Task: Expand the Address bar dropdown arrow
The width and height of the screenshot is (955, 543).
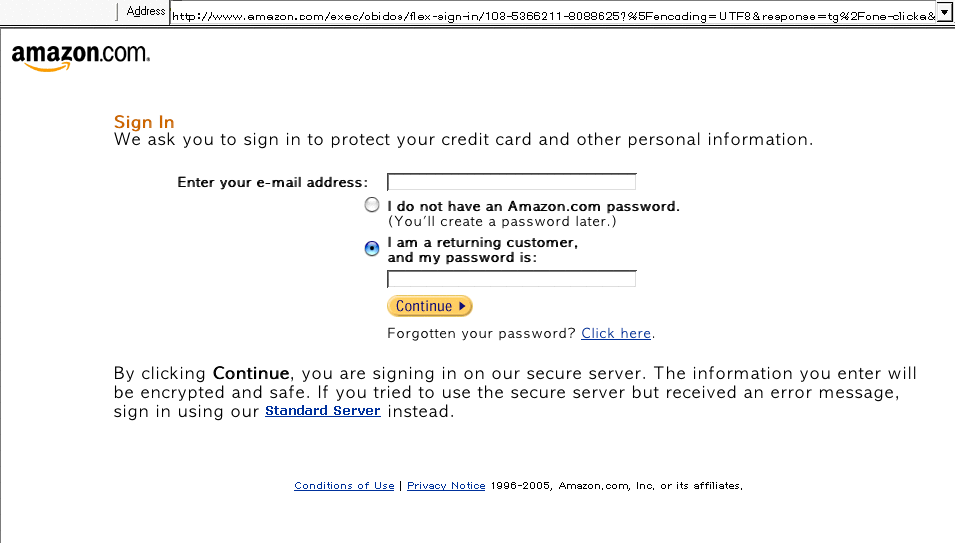Action: click(x=944, y=12)
